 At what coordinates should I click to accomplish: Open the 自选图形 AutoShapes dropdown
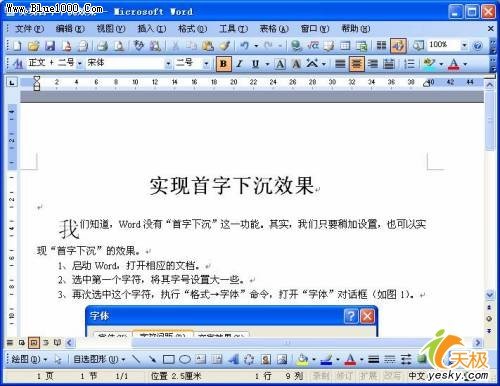(99, 359)
